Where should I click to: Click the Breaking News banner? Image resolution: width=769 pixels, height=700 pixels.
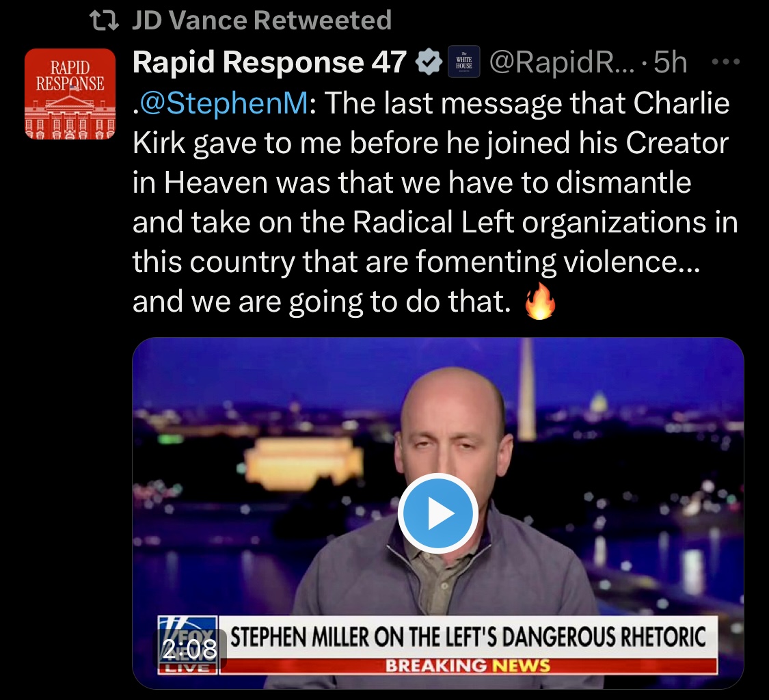pyautogui.click(x=468, y=666)
